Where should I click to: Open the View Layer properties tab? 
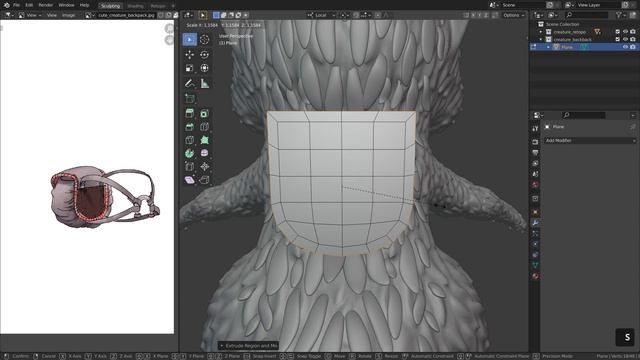coord(535,163)
